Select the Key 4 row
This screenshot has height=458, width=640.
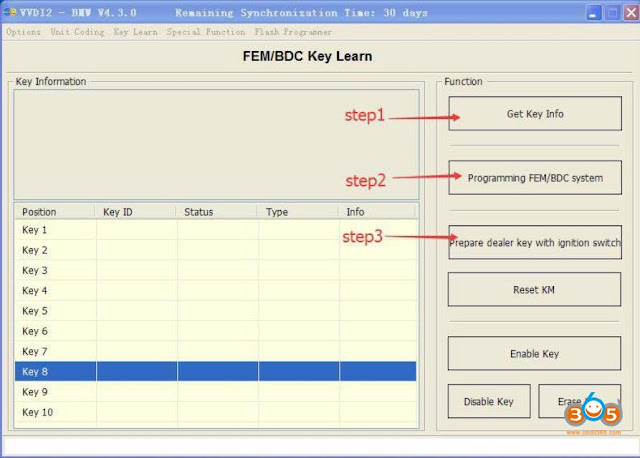(216, 291)
